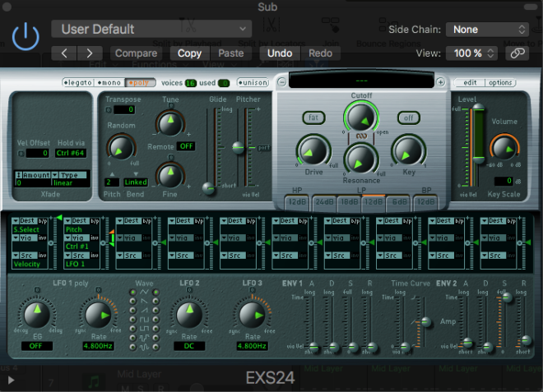The image size is (543, 392).
Task: Click the Fine tune knob
Action: click(x=170, y=175)
